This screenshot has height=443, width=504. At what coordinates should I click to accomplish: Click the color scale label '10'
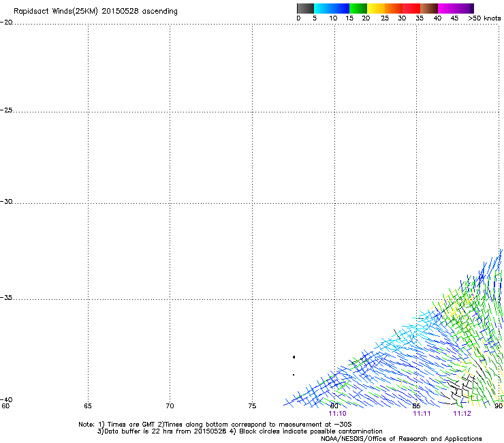click(333, 18)
